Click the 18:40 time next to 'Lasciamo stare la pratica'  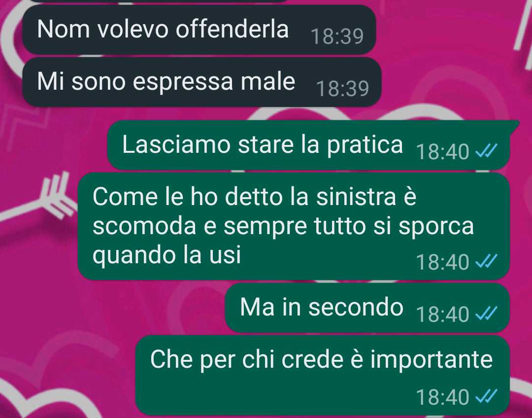pos(443,152)
